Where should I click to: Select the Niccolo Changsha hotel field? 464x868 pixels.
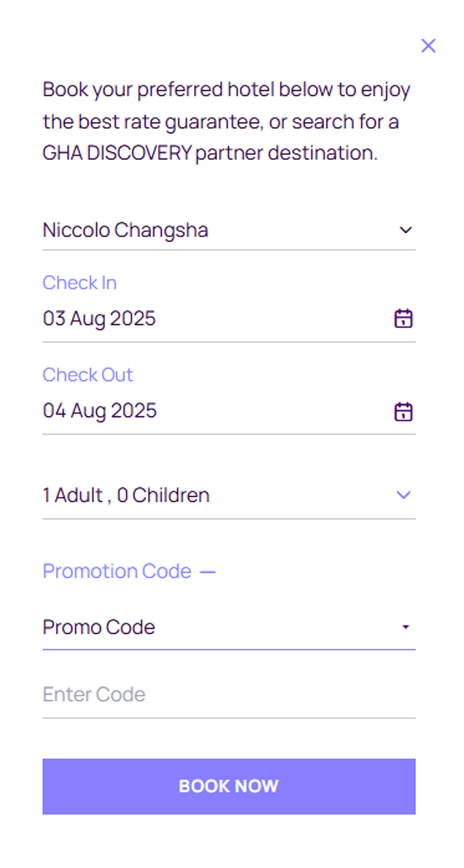[125, 230]
